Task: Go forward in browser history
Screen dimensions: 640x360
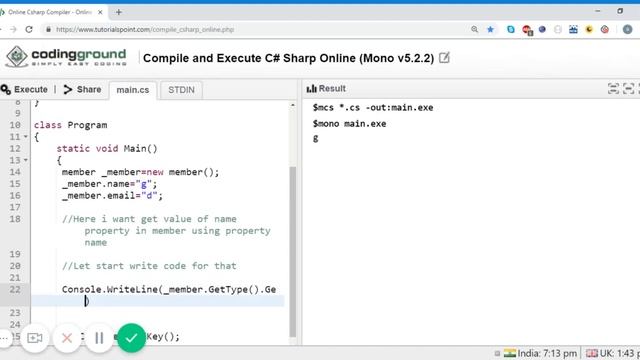Action: pyautogui.click(x=13, y=29)
